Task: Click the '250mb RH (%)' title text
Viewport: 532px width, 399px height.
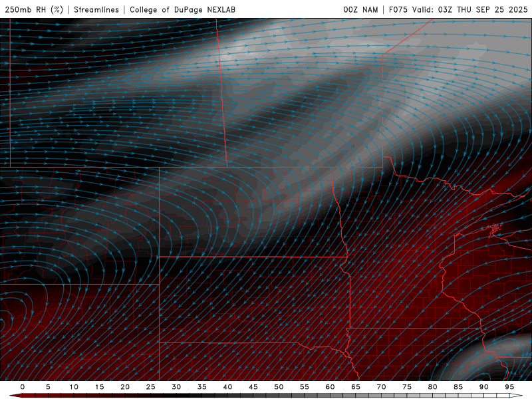Action: 34,9
